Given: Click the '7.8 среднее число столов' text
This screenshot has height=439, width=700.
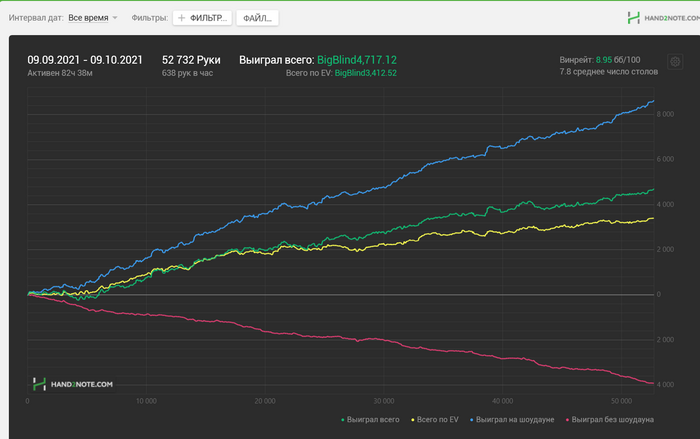Looking at the screenshot, I should point(608,71).
